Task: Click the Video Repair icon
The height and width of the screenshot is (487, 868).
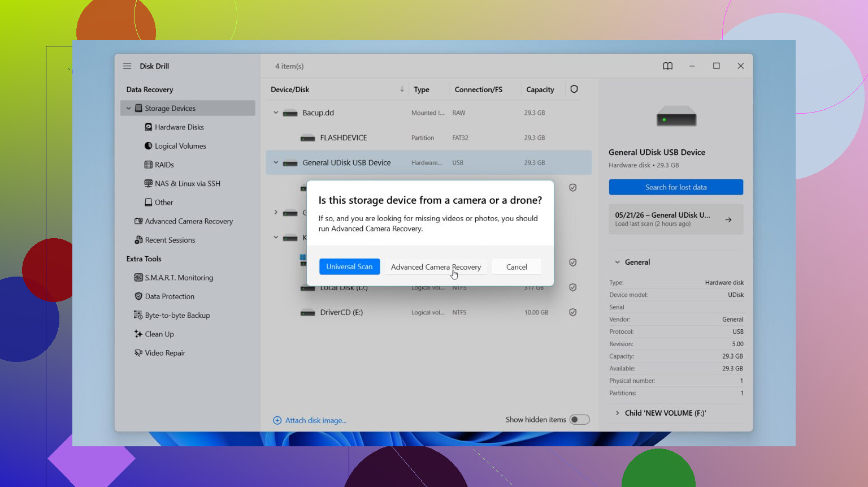Action: (x=138, y=353)
